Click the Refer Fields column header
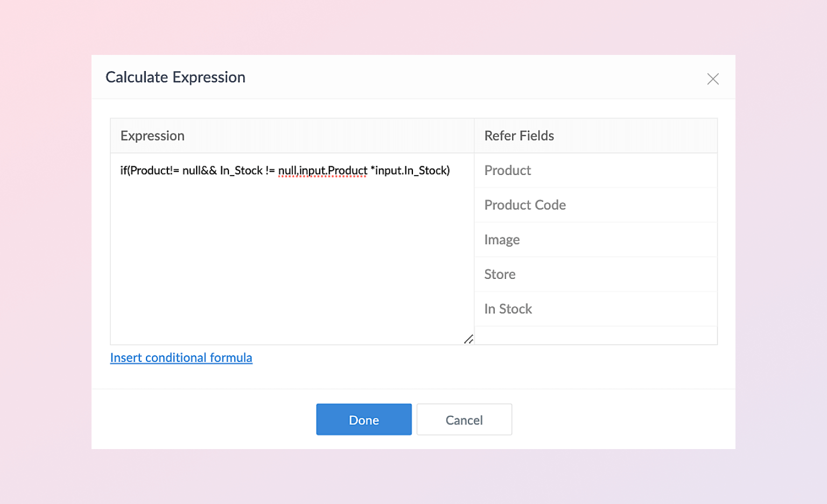This screenshot has width=827, height=504. 519,136
